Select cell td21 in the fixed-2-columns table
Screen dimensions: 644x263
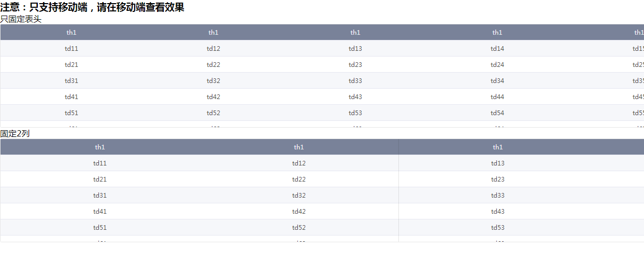100,179
